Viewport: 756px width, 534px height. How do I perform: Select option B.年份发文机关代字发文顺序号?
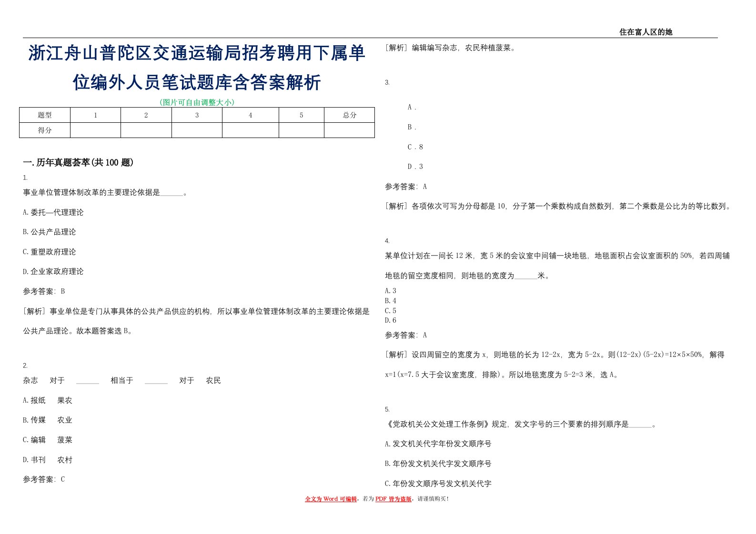438,464
